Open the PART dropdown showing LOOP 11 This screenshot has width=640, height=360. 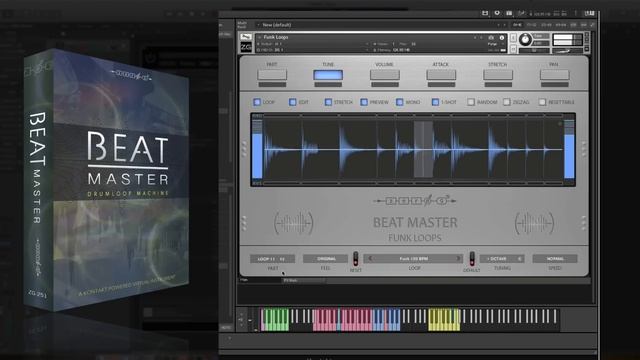point(272,259)
